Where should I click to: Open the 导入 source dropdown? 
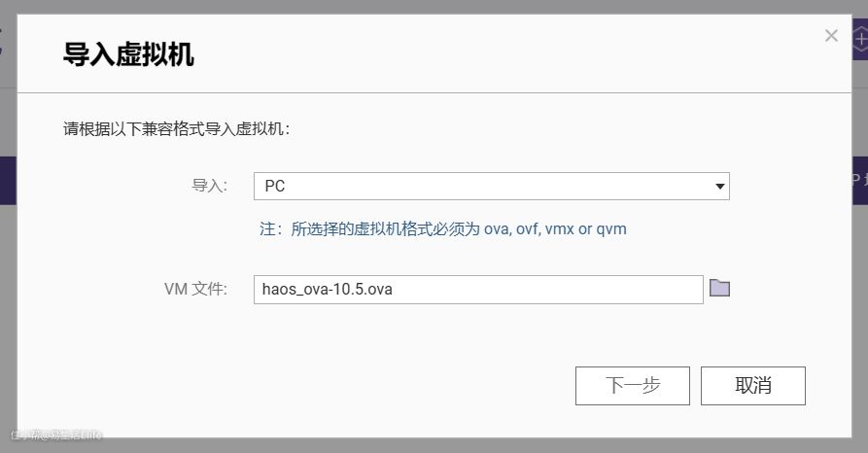[x=491, y=186]
